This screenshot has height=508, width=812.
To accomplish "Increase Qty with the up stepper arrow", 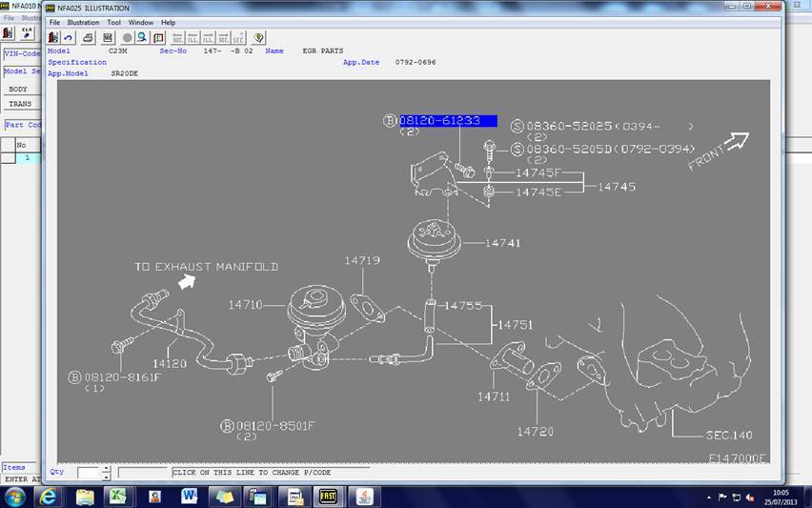I will tap(106, 468).
